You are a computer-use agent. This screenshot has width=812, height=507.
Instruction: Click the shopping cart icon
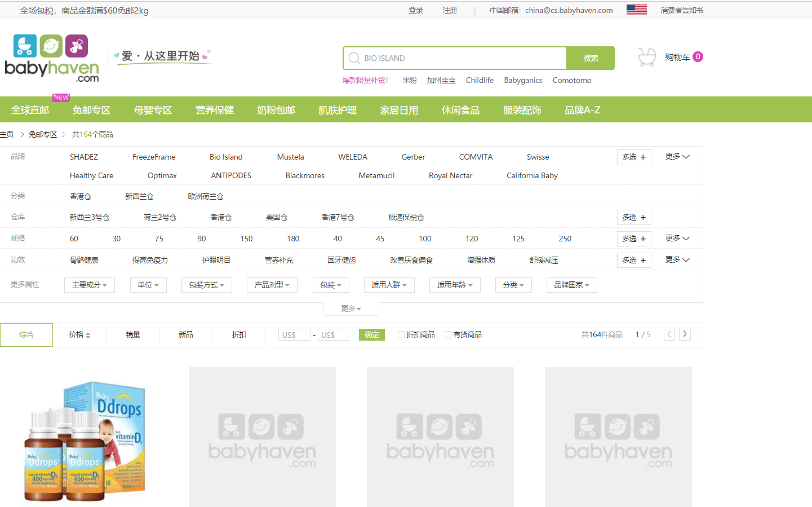(647, 57)
